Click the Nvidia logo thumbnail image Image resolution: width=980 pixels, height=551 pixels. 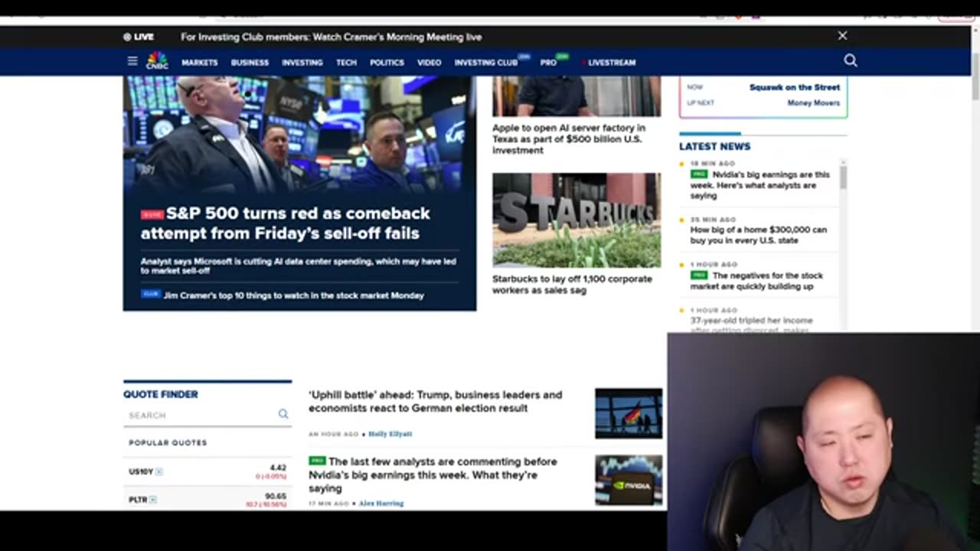(629, 480)
